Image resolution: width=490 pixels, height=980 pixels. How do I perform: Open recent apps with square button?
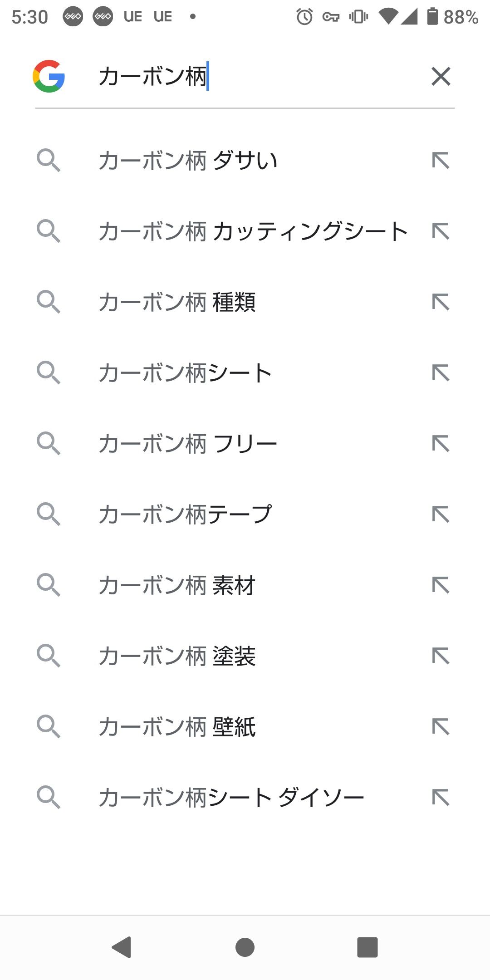tap(367, 947)
